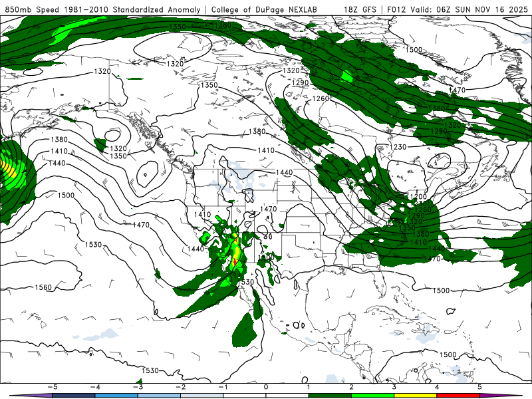Viewport: 532px width, 399px height.
Task: Click the '1200' height contour label
Action: point(418,197)
